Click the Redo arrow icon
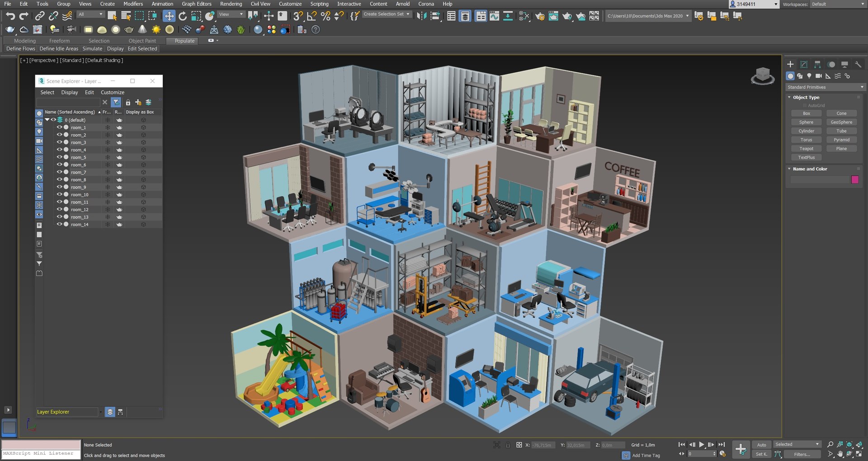The image size is (868, 461). point(24,16)
